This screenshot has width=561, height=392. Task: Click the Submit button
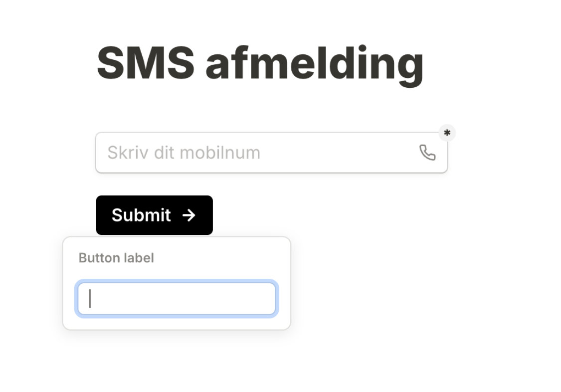click(x=154, y=215)
